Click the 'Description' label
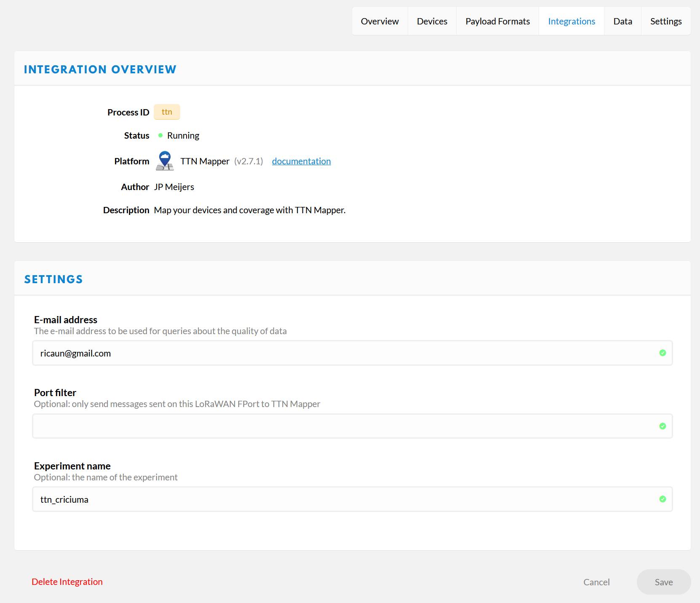Viewport: 700px width, 603px height. pos(126,210)
